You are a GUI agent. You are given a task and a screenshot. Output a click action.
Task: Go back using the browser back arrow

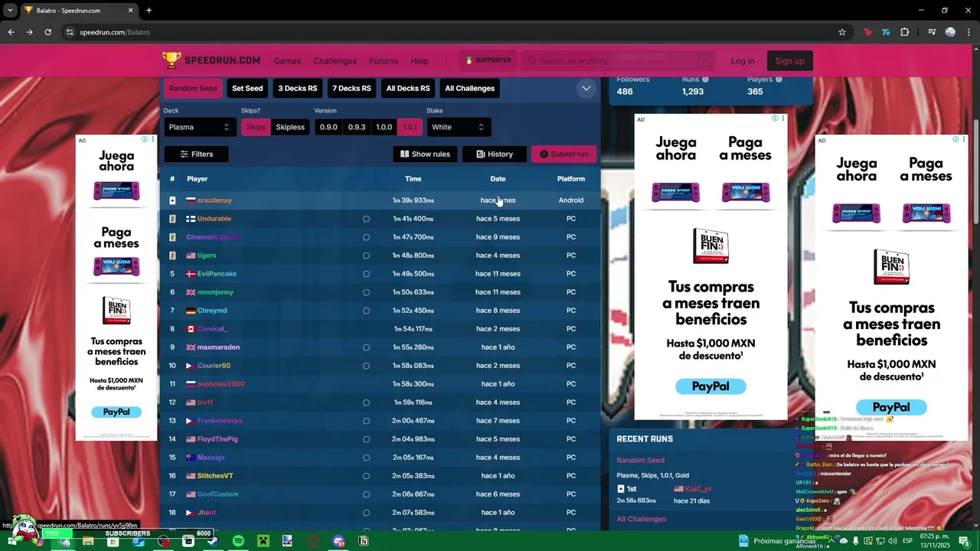coord(11,32)
